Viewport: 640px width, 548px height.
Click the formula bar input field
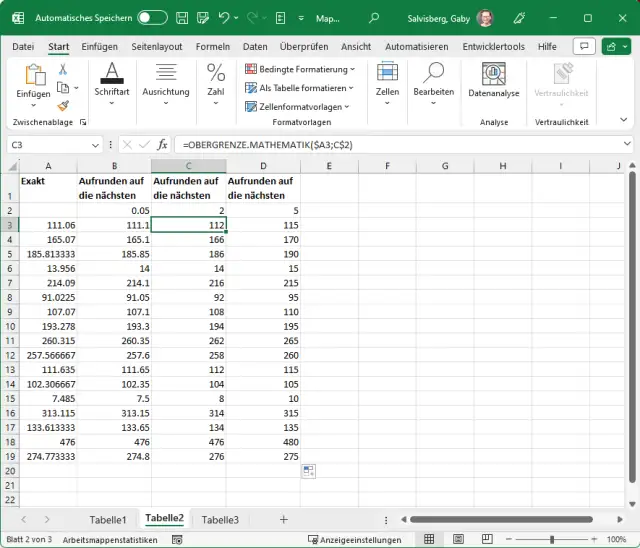(x=400, y=145)
